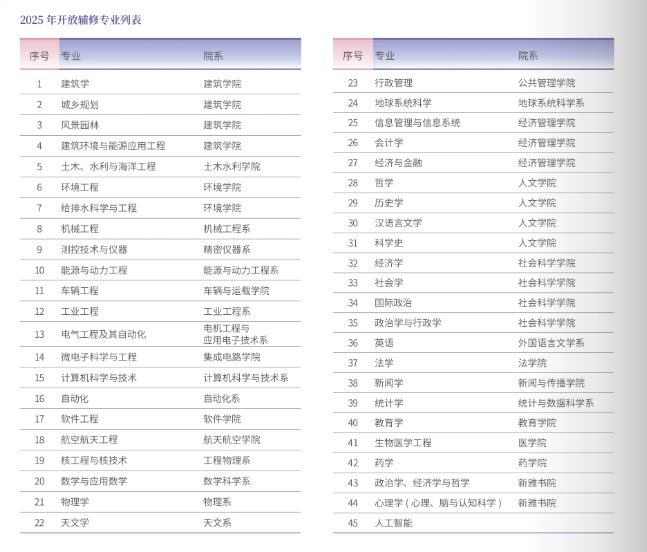
Task: Select department '工程物理系'
Action: [x=227, y=460]
